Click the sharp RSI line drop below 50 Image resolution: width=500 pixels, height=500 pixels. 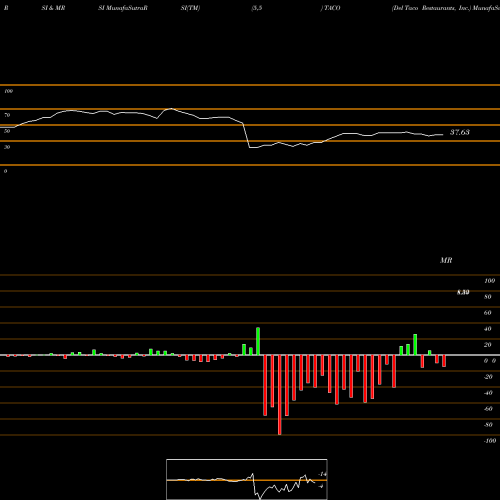[247, 136]
